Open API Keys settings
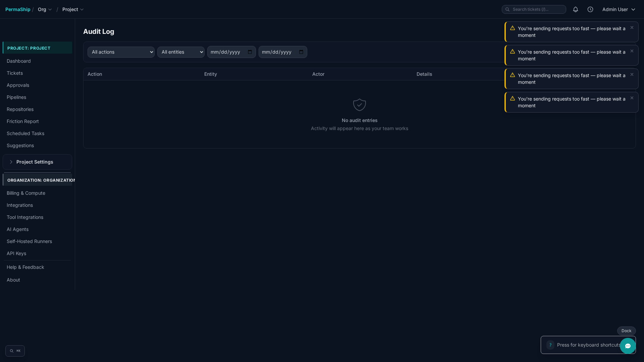644x362 pixels. (16, 253)
